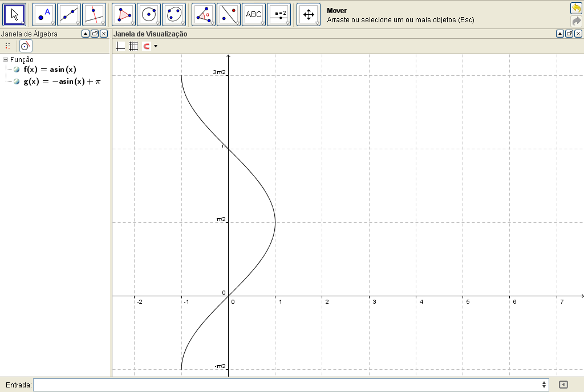Click the Entrada input field
The image size is (584, 392).
285,385
